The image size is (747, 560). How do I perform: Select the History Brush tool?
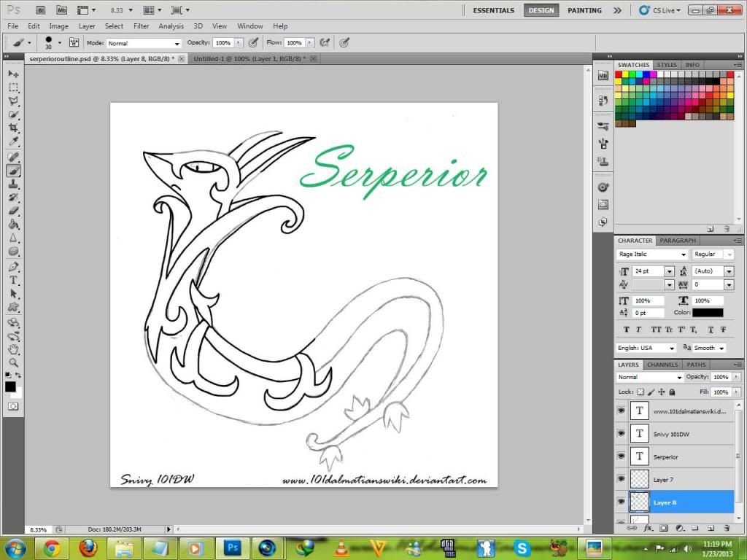13,197
